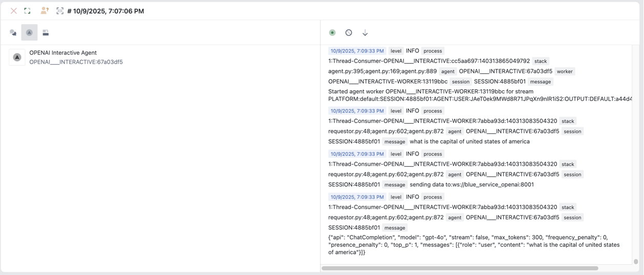Viewport: 644px width, 275px height.
Task: Click the clear logs circle-slash icon
Action: (349, 33)
